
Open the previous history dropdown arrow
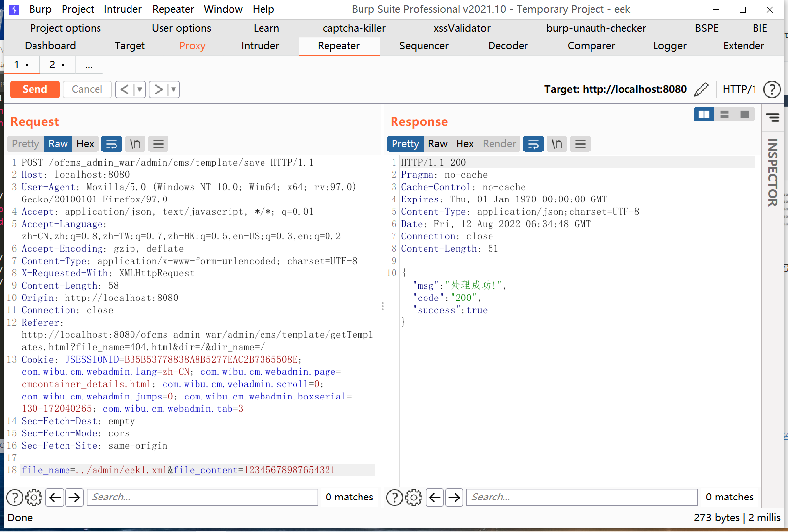tap(140, 89)
